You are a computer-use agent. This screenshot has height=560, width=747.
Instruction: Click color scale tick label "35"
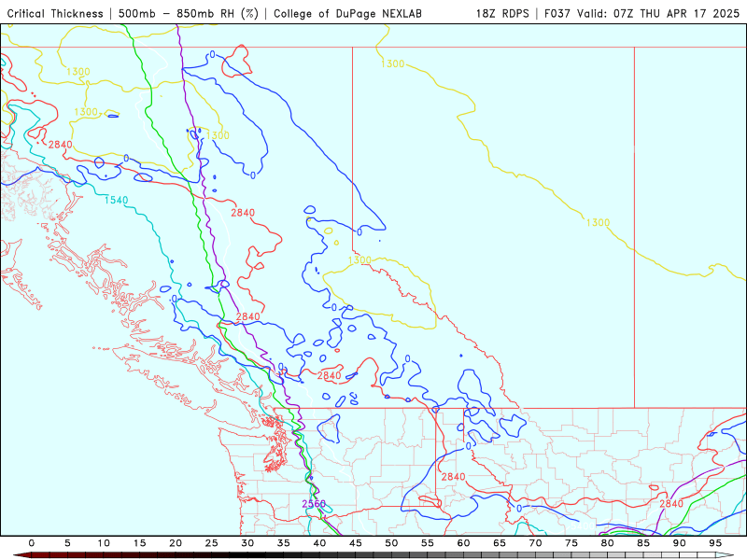coord(284,543)
